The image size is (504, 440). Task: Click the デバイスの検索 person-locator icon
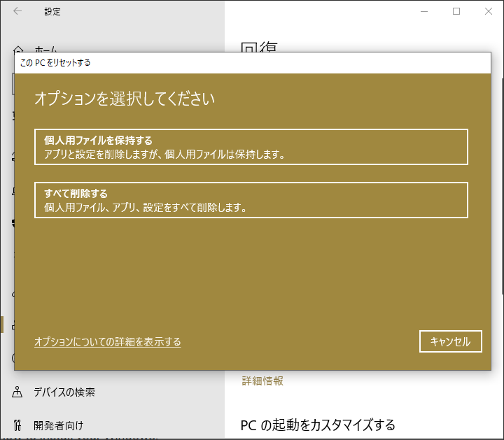pos(17,392)
